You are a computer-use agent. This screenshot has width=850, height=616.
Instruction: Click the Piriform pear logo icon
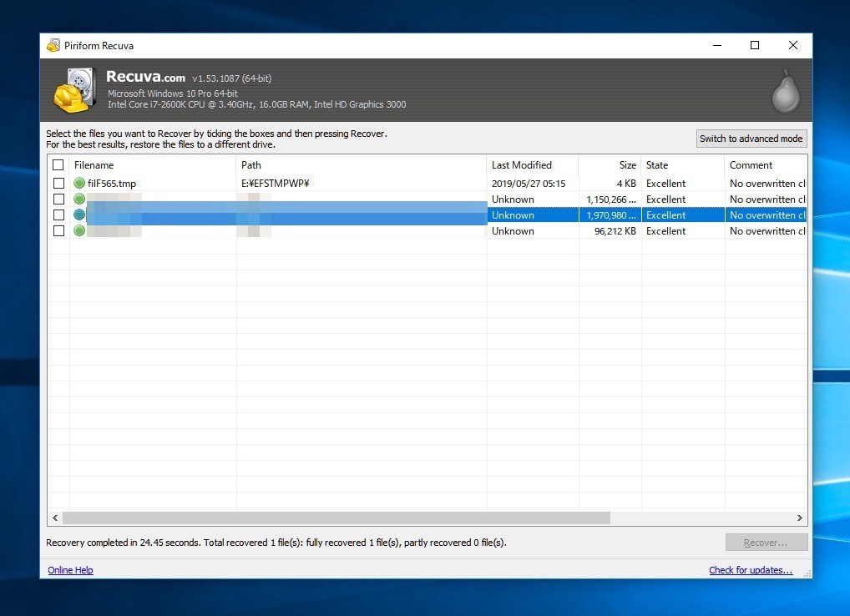coord(785,92)
